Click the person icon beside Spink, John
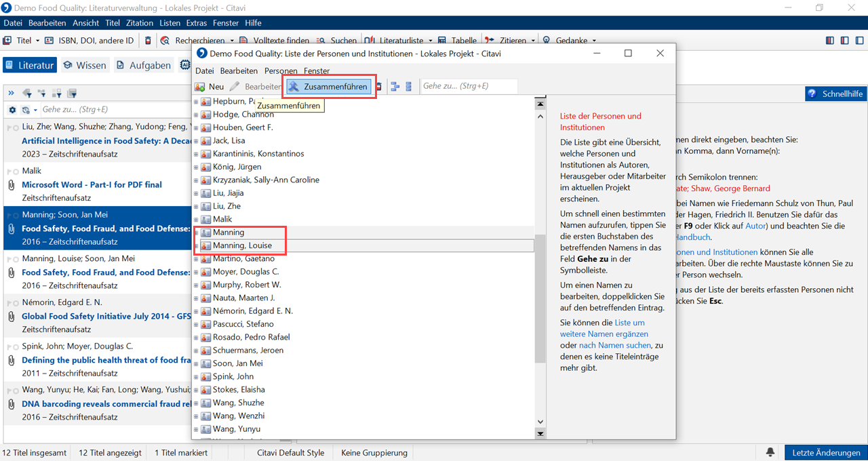 point(206,376)
